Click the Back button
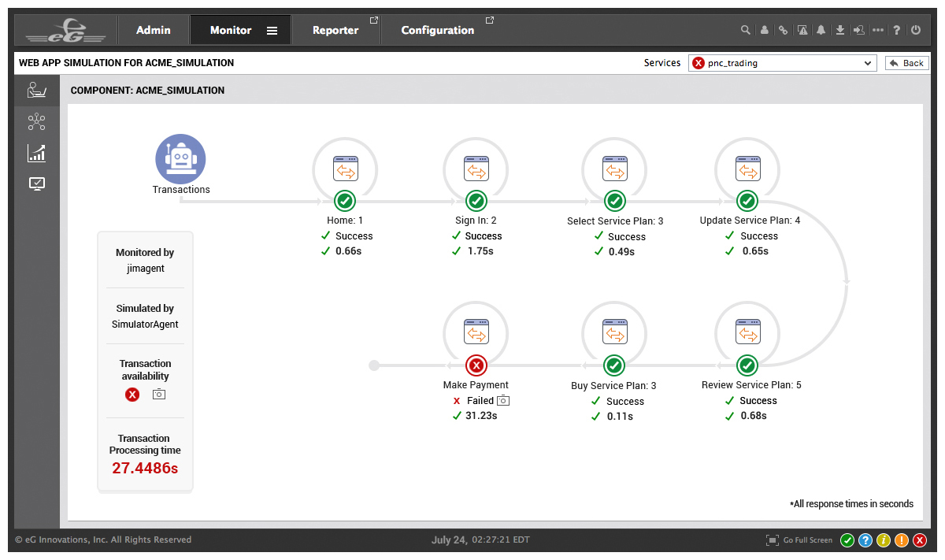The width and height of the screenshot is (945, 560). pyautogui.click(x=906, y=63)
